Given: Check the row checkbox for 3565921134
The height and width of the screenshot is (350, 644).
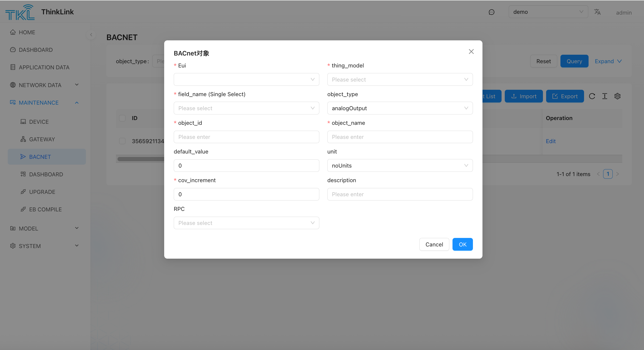Looking at the screenshot, I should (122, 141).
